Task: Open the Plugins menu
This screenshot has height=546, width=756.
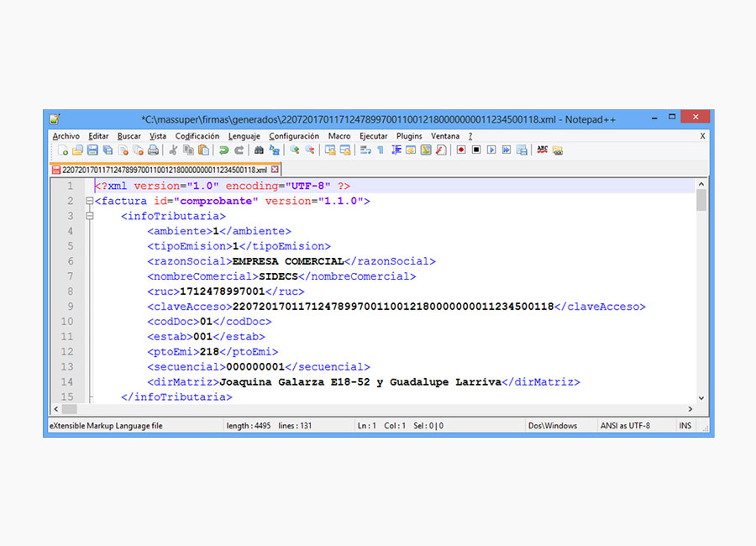Action: (409, 136)
